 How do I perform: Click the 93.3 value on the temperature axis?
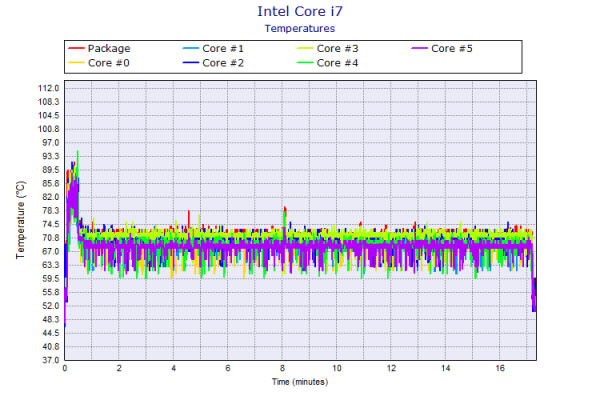click(x=50, y=156)
